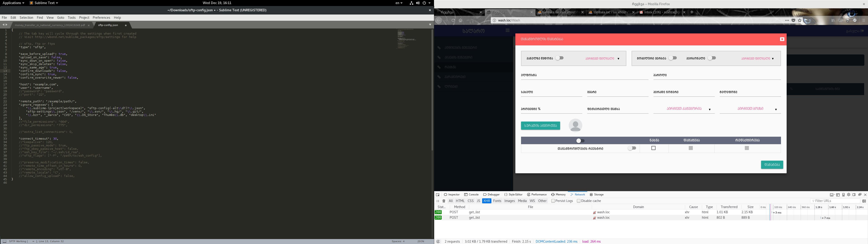Click the Sublime vertical scrollbar

pos(432,90)
